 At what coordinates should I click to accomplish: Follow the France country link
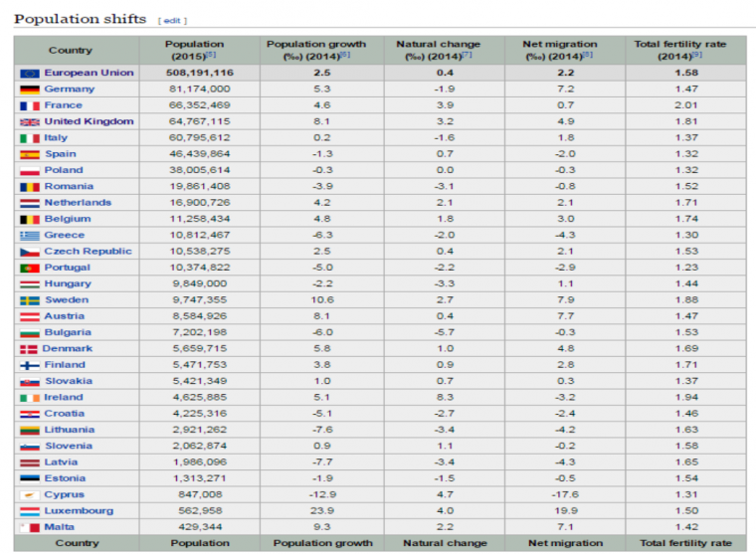pyautogui.click(x=63, y=105)
